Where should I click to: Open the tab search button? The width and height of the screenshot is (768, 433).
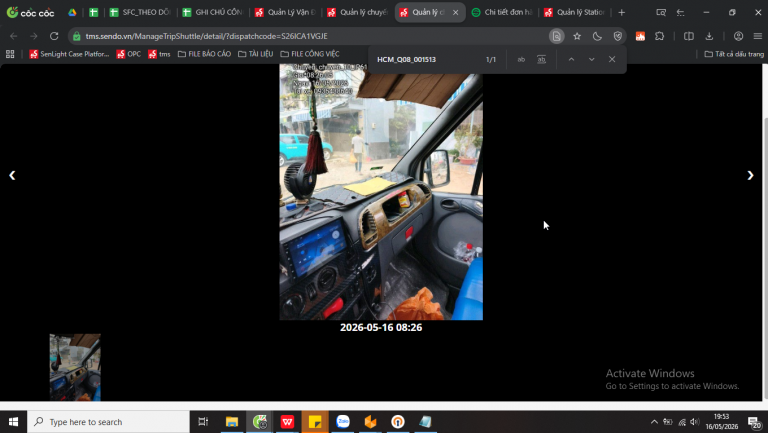coord(661,12)
